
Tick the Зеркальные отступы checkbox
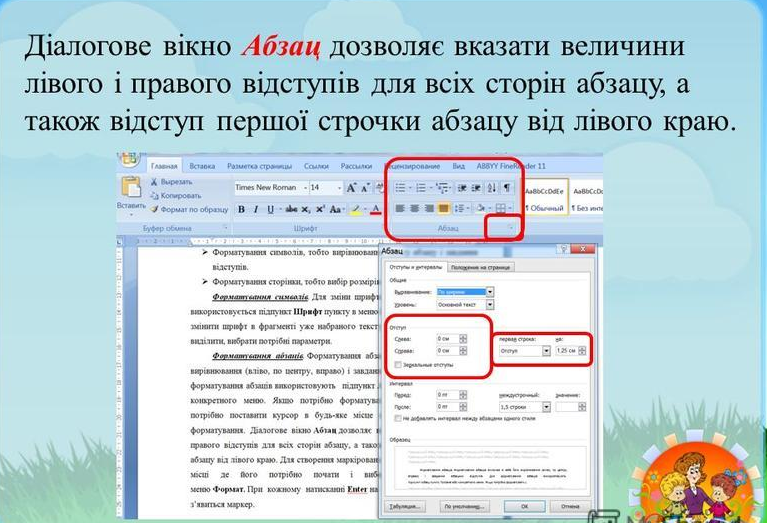point(398,365)
